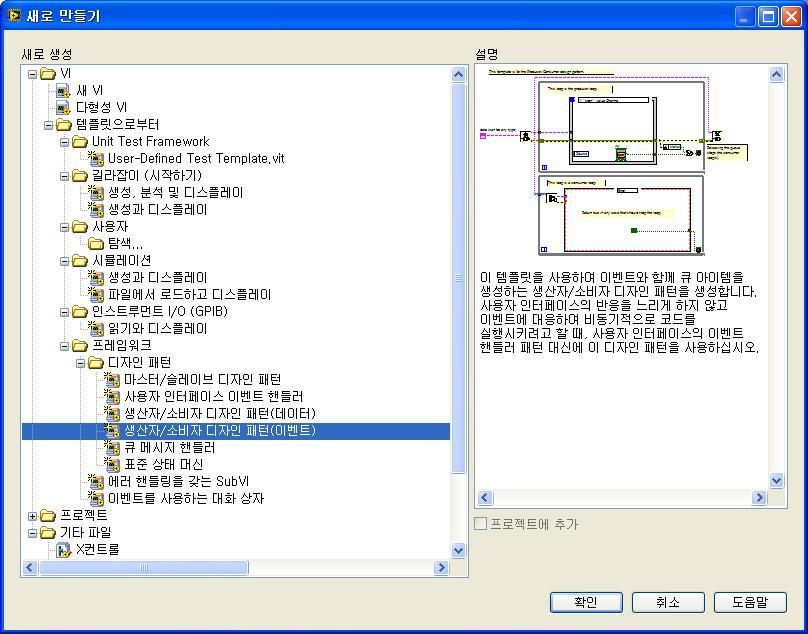Image resolution: width=808 pixels, height=634 pixels.
Task: Confirm with the 확인 button
Action: point(586,602)
